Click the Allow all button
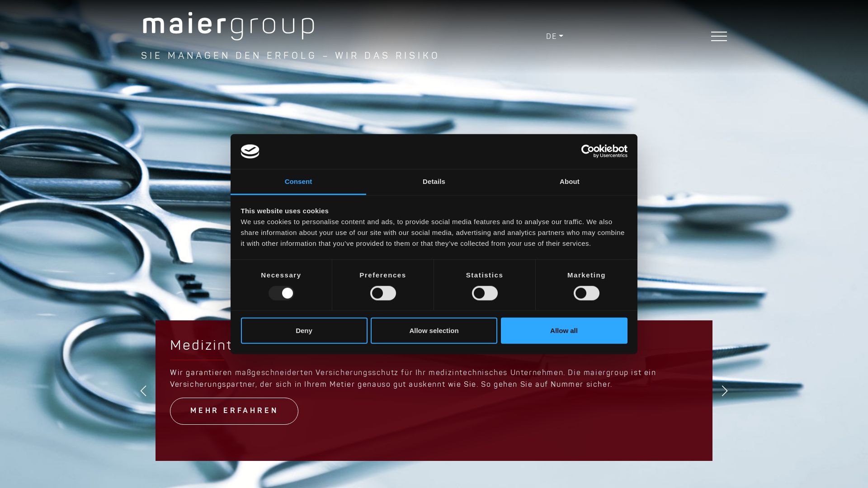The image size is (868, 488). [x=564, y=331]
